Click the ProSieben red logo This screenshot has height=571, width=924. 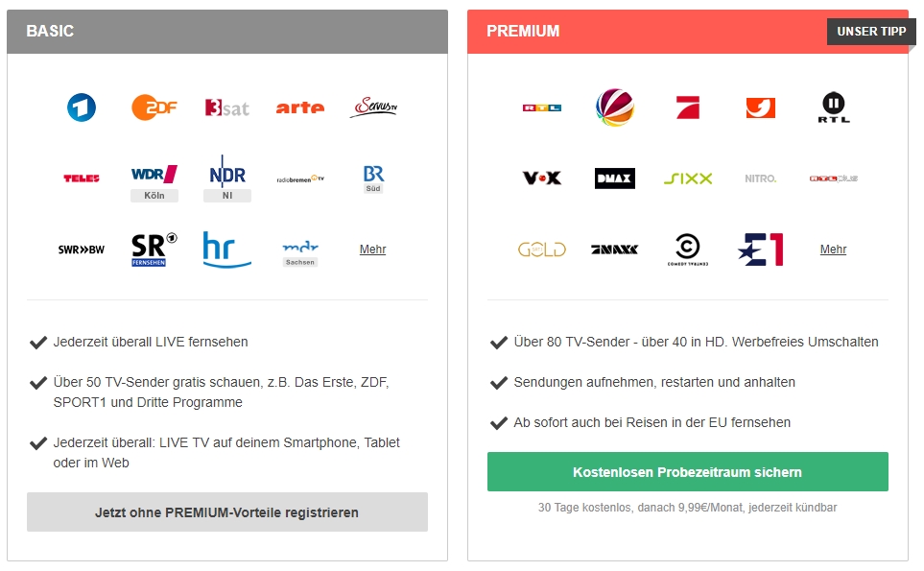(688, 107)
